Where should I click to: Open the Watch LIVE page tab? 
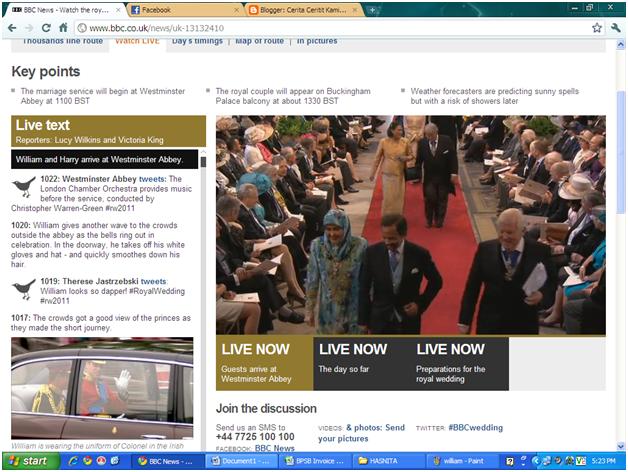pos(137,41)
